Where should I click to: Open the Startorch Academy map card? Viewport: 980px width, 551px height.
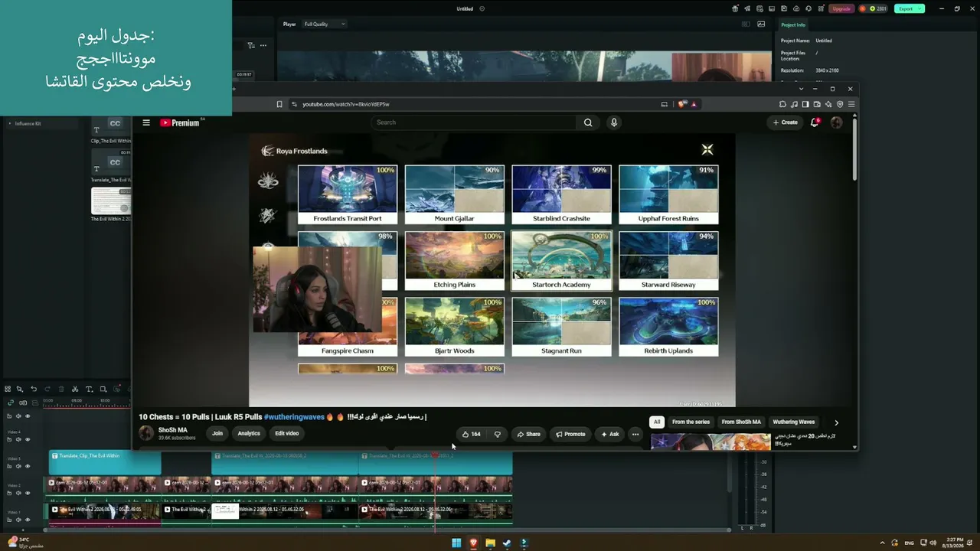point(561,261)
